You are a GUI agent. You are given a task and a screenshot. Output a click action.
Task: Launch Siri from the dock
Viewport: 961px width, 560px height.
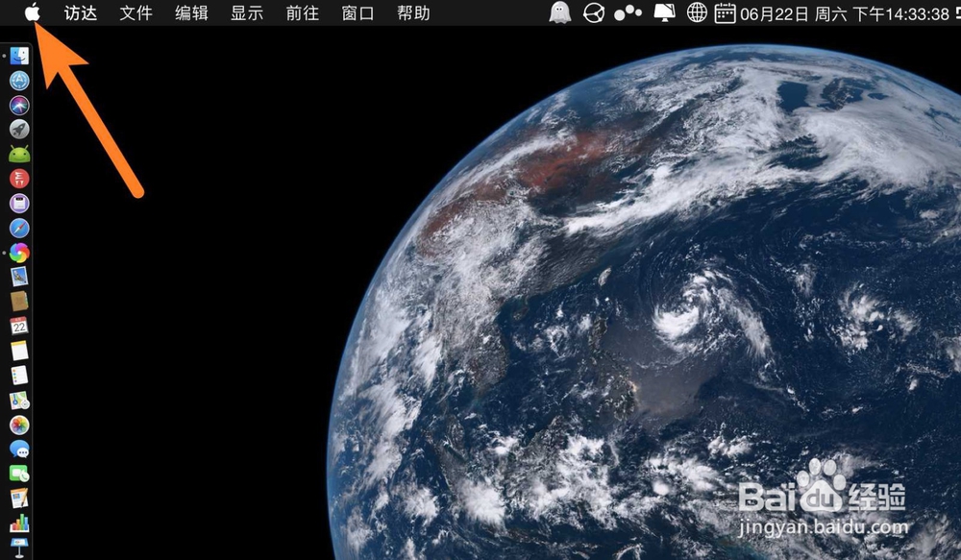pyautogui.click(x=19, y=105)
